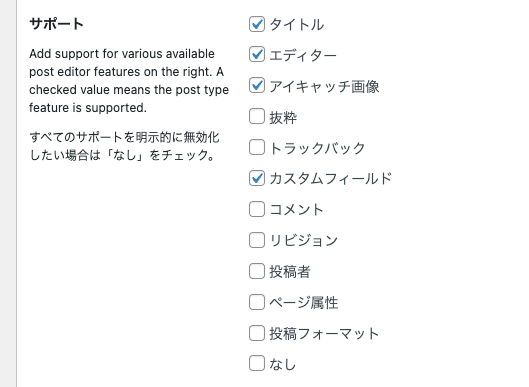The height and width of the screenshot is (387, 529).
Task: Click the リビジョン label text
Action: pyautogui.click(x=304, y=241)
